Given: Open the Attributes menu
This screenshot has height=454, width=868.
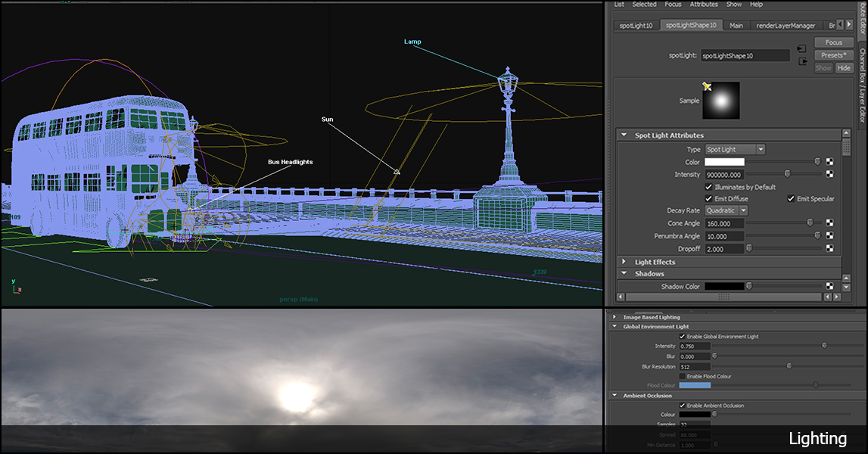Looking at the screenshot, I should (704, 5).
